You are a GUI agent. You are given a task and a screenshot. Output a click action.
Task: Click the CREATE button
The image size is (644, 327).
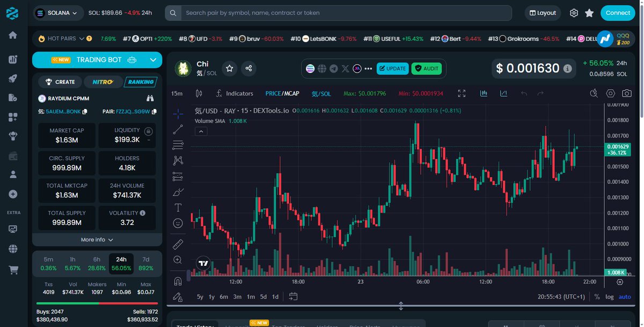60,82
